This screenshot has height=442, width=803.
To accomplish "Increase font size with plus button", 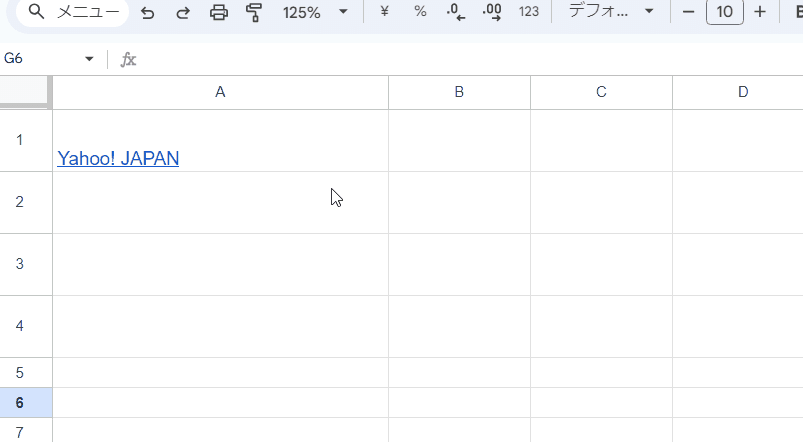I will pyautogui.click(x=760, y=11).
